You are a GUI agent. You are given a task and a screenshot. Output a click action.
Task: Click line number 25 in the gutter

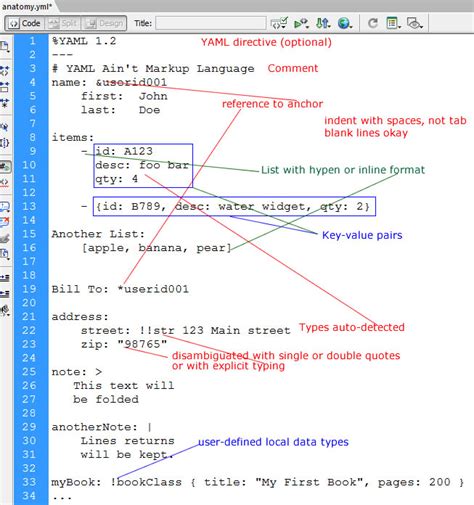click(x=29, y=371)
